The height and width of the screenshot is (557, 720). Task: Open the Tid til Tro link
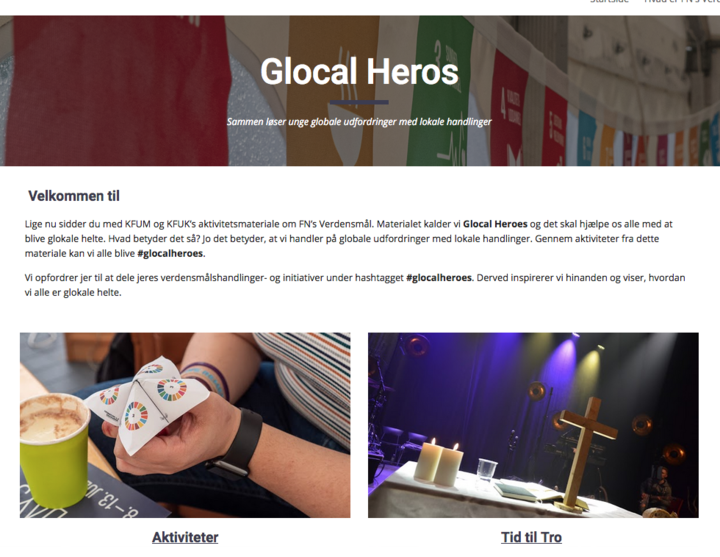click(x=531, y=537)
